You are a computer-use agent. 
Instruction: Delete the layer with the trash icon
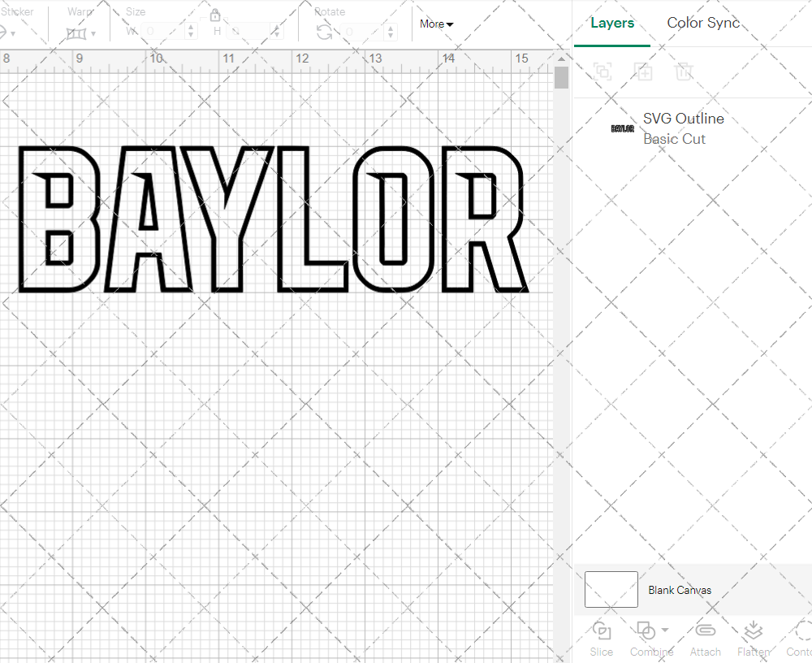(x=685, y=71)
